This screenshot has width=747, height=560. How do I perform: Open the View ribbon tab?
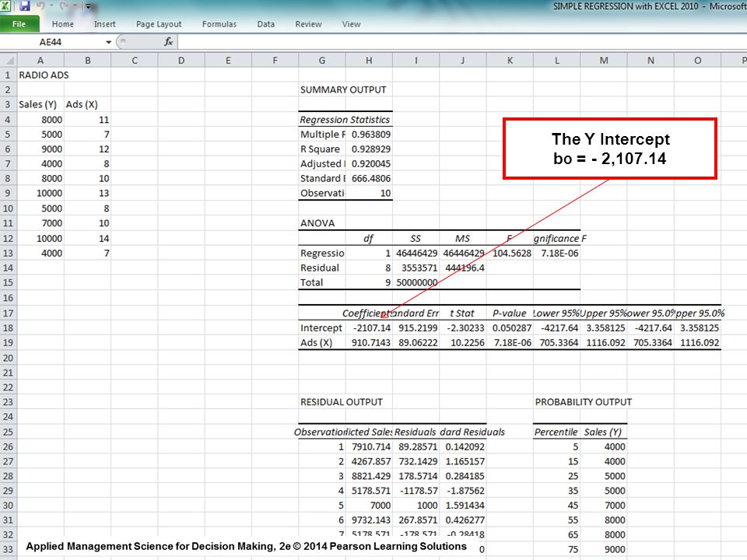click(x=351, y=24)
